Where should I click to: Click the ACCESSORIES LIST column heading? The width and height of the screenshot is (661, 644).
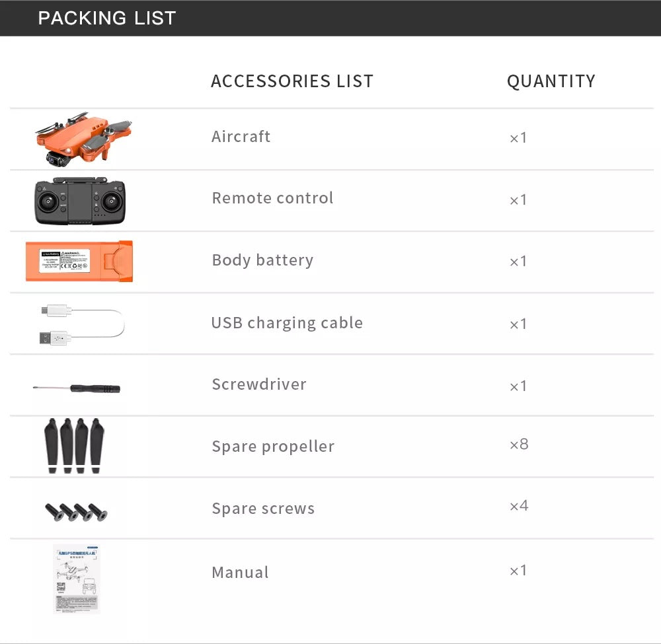[292, 81]
